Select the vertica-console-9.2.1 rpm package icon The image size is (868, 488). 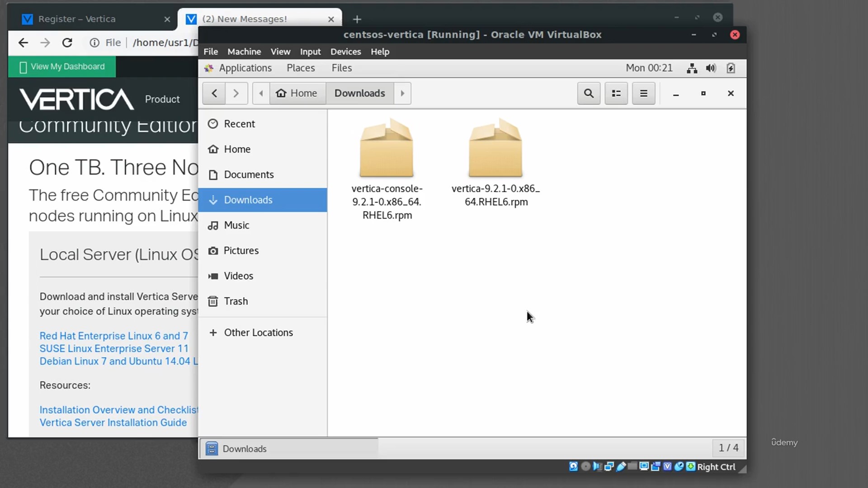387,148
